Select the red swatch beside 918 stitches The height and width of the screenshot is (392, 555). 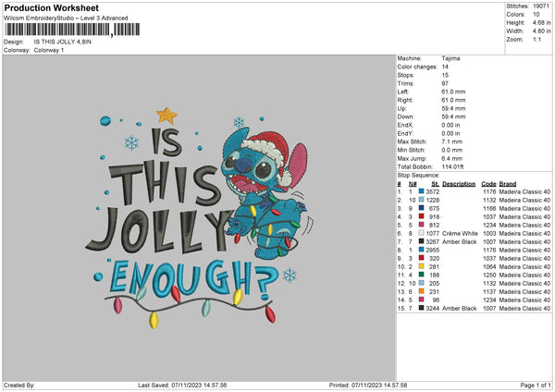point(421,216)
